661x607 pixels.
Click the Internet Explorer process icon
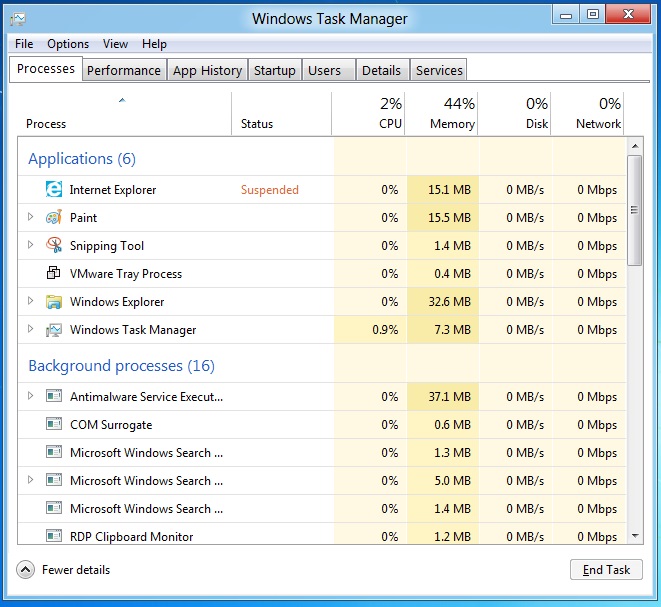click(x=54, y=189)
